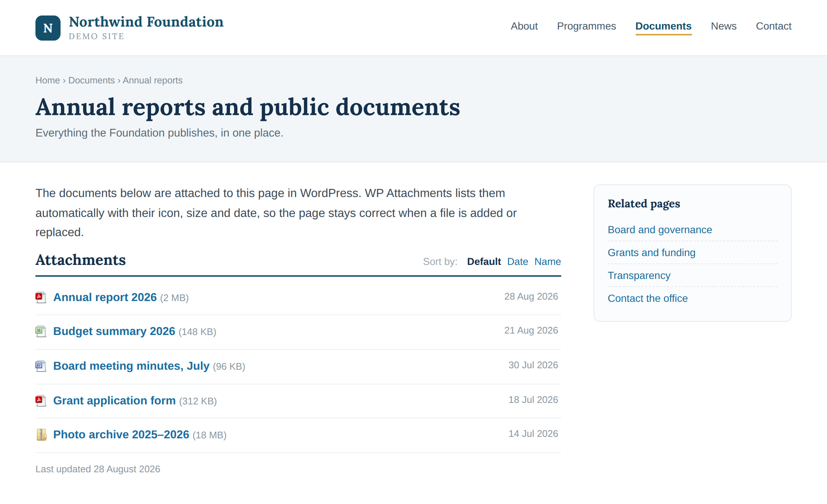
Task: Click the 28 Aug 2026 date
Action: [531, 297]
